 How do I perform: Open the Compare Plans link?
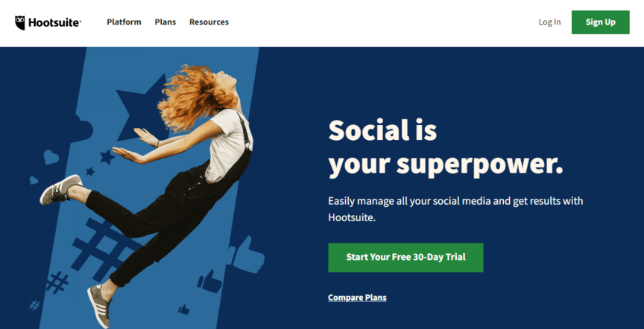pyautogui.click(x=357, y=298)
